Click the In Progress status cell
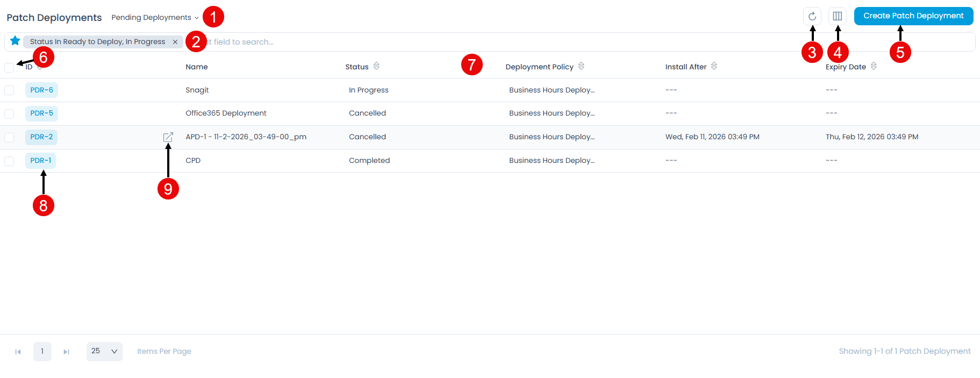980x378 pixels. tap(369, 90)
